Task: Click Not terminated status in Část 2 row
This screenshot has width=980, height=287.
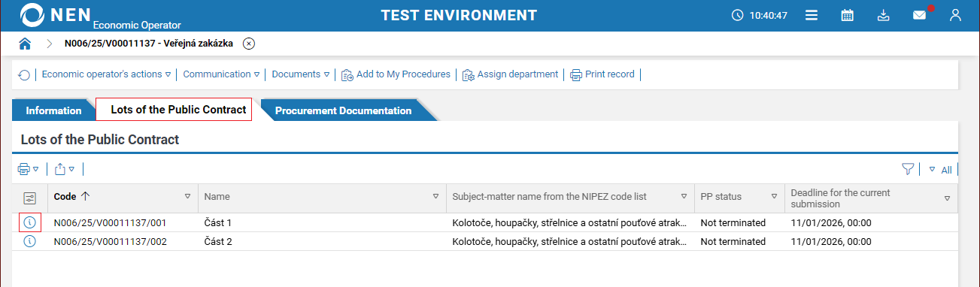Action: tap(733, 242)
